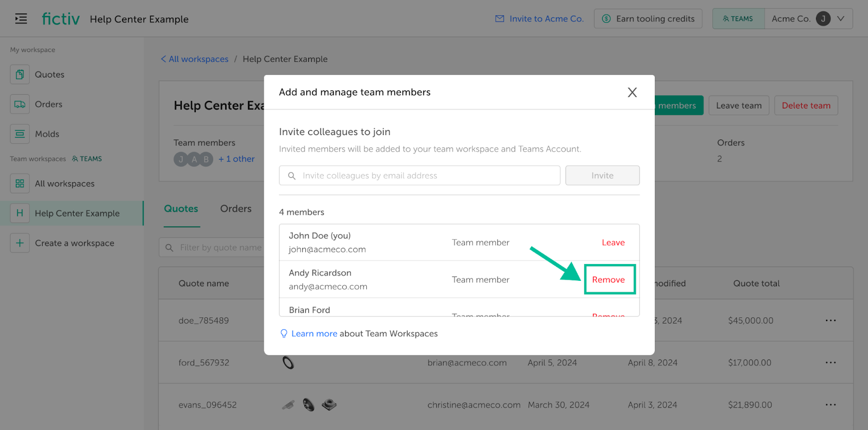
Task: Select the Help Center Example H icon
Action: [x=20, y=213]
